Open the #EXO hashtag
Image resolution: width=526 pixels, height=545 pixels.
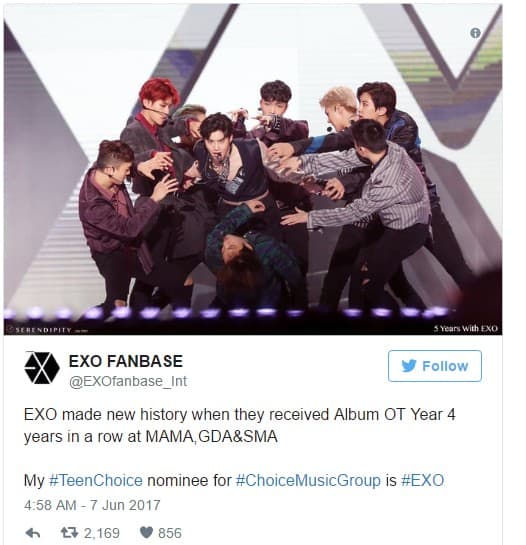[422, 480]
